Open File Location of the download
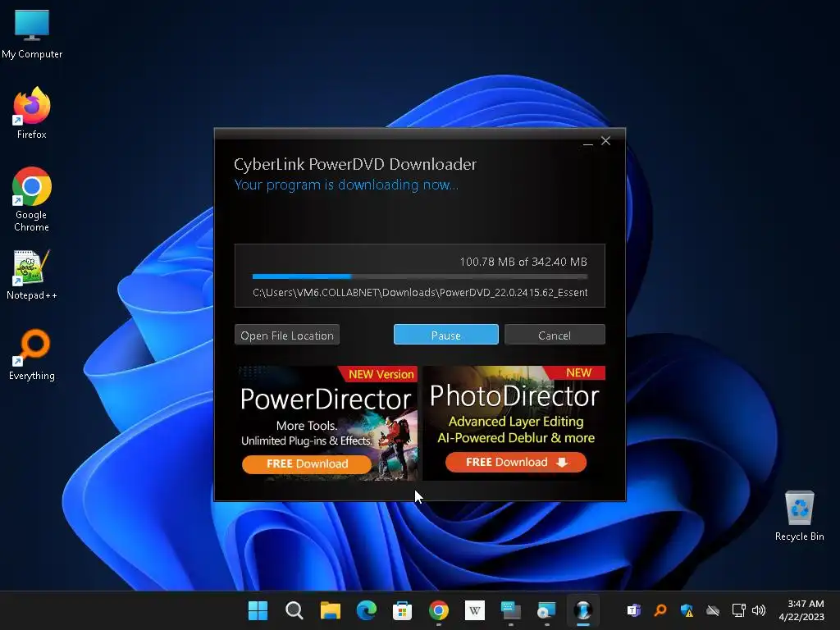Image resolution: width=840 pixels, height=630 pixels. (286, 335)
